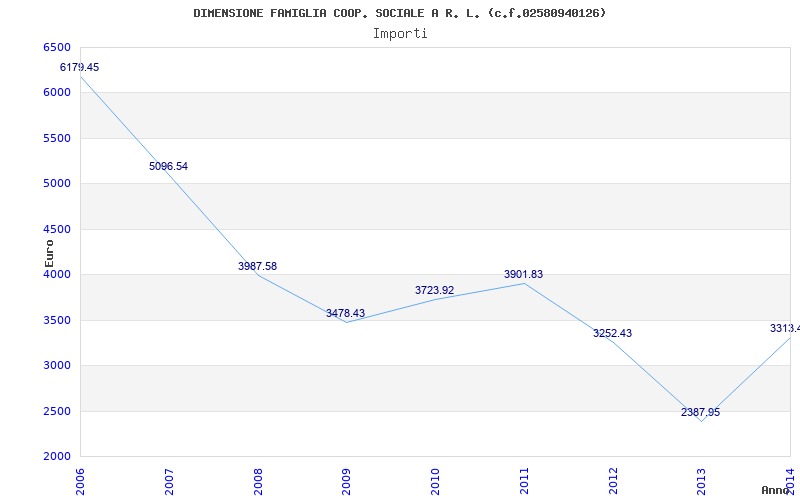Click the 2013 year tick label
This screenshot has height=500, width=800.
pos(701,480)
